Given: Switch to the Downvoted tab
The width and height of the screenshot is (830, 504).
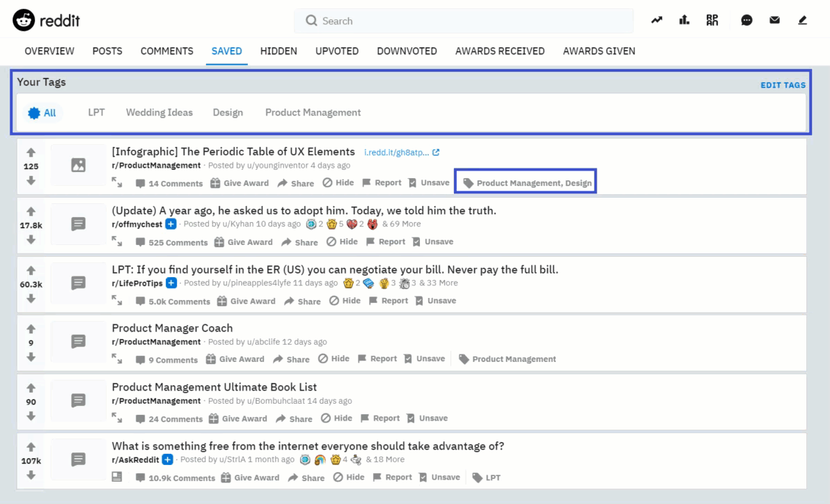Looking at the screenshot, I should [407, 51].
